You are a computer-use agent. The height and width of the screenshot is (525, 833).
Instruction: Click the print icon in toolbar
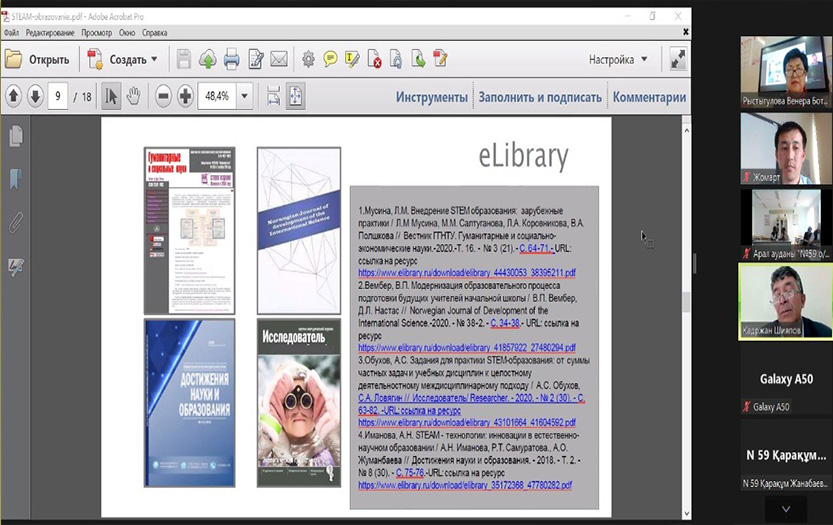tap(232, 59)
